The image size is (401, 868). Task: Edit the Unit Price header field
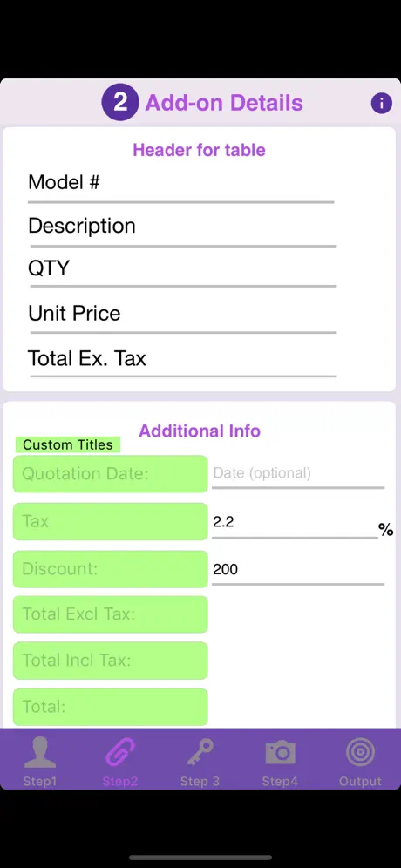pyautogui.click(x=182, y=314)
